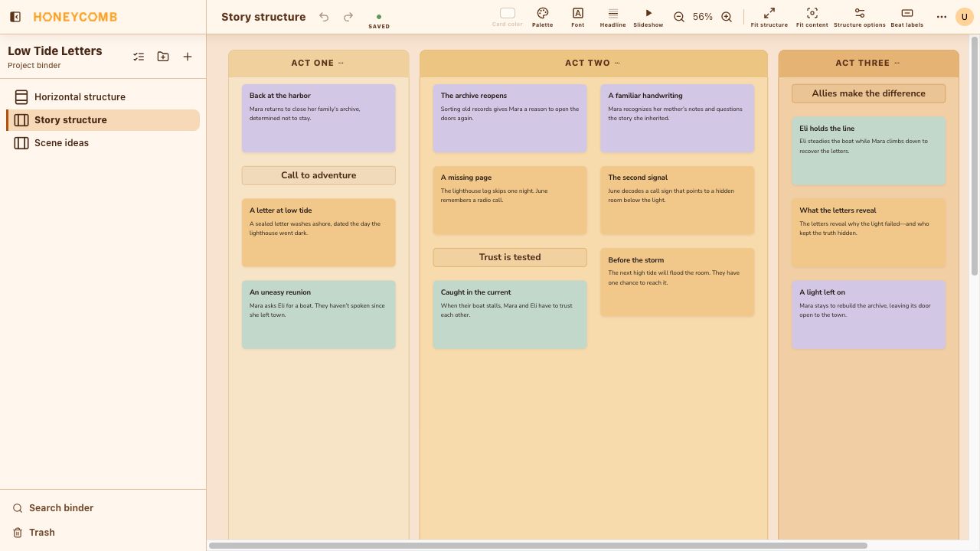Click the Scene ideas column icon
Image resolution: width=980 pixels, height=551 pixels.
tap(21, 143)
